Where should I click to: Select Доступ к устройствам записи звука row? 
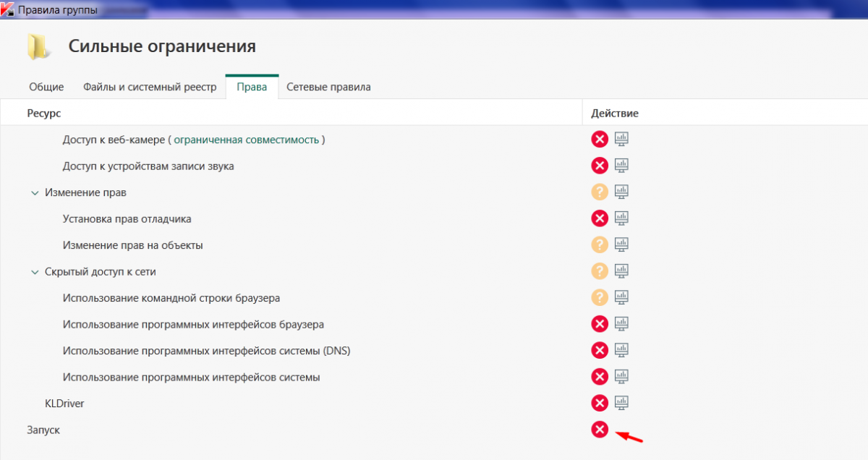pyautogui.click(x=434, y=166)
